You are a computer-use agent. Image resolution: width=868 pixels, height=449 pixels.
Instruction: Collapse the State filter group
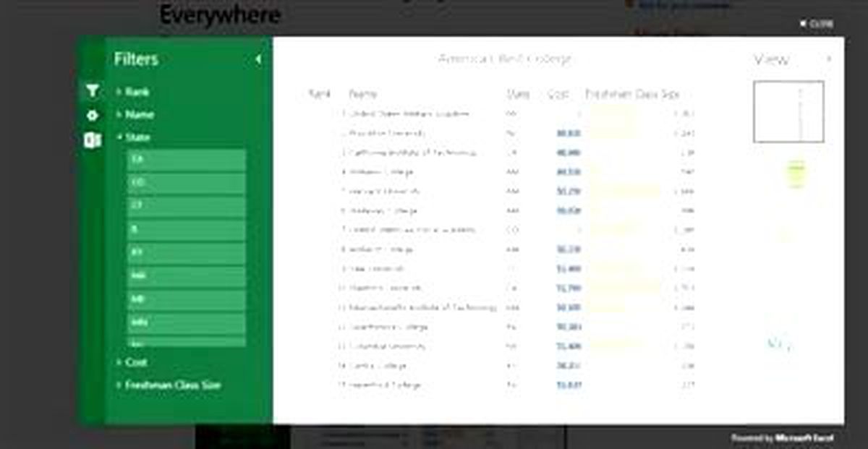133,137
